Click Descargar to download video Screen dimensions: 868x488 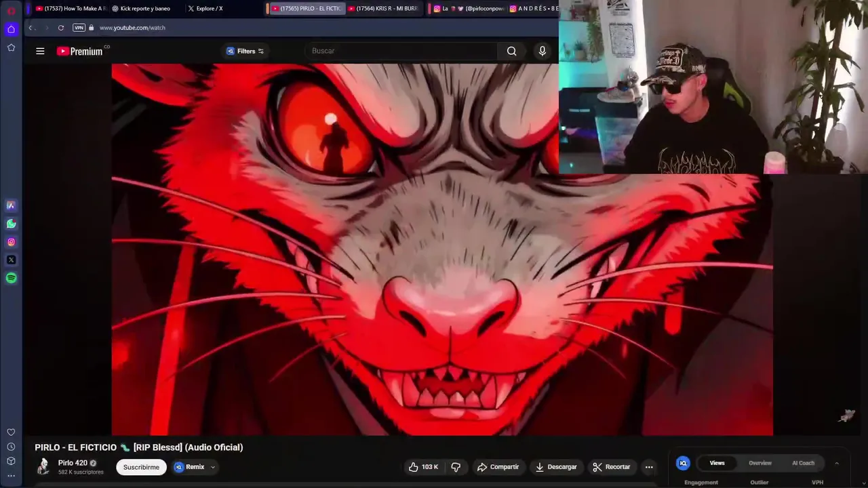click(556, 467)
